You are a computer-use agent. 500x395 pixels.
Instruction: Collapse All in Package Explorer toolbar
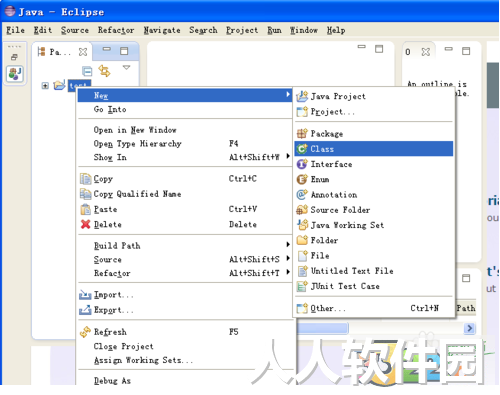(87, 71)
